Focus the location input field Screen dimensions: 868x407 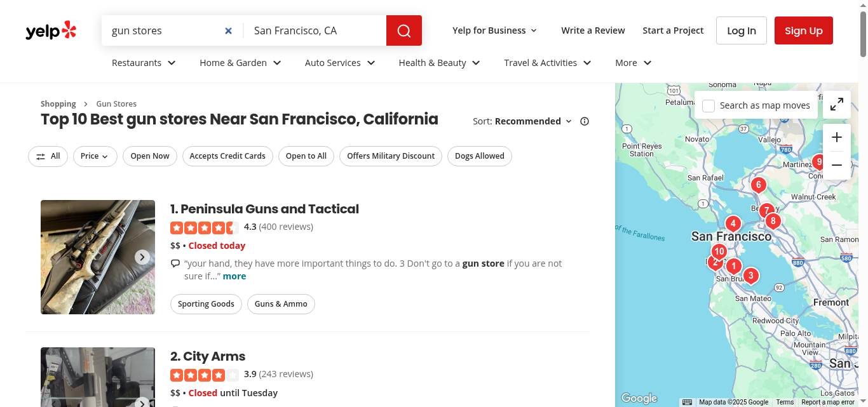click(x=315, y=30)
